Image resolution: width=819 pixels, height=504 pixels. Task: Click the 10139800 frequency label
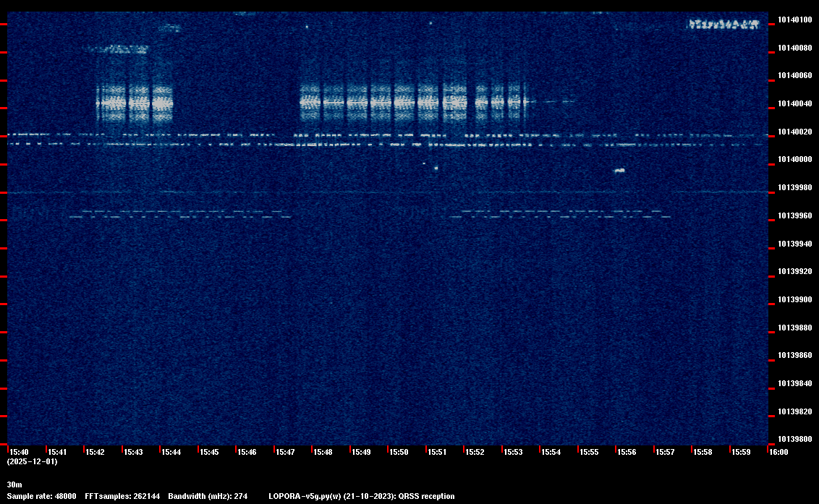point(795,439)
